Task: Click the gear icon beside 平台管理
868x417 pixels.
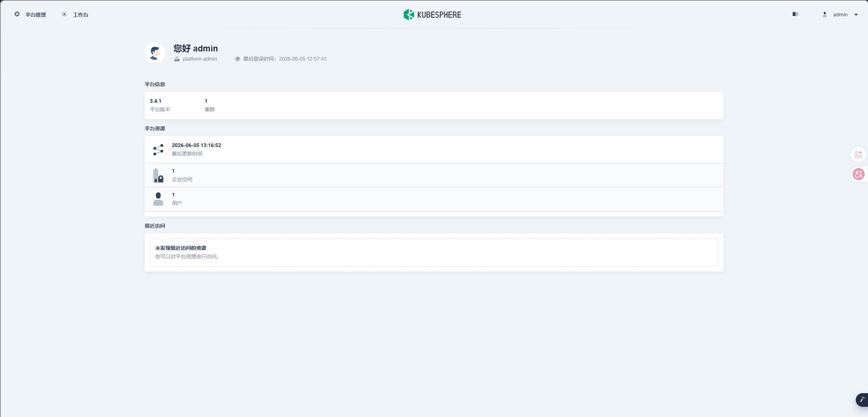Action: 17,14
